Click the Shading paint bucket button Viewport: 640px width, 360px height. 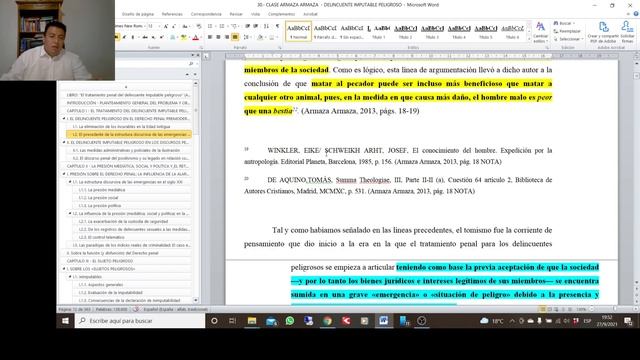pyautogui.click(x=260, y=37)
